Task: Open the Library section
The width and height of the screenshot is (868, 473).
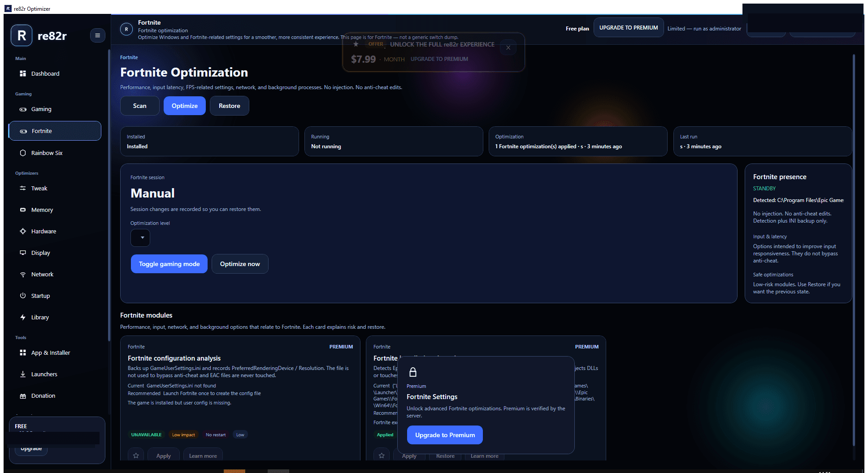Action: [x=55, y=317]
